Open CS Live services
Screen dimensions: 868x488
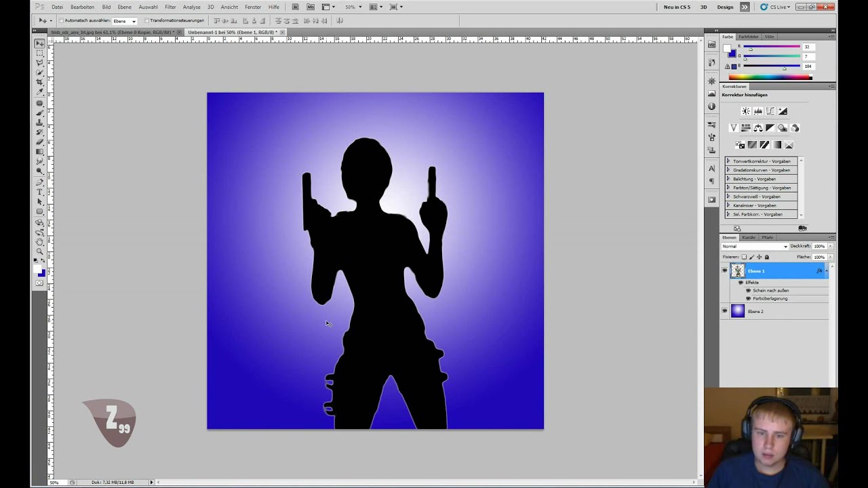tap(775, 7)
